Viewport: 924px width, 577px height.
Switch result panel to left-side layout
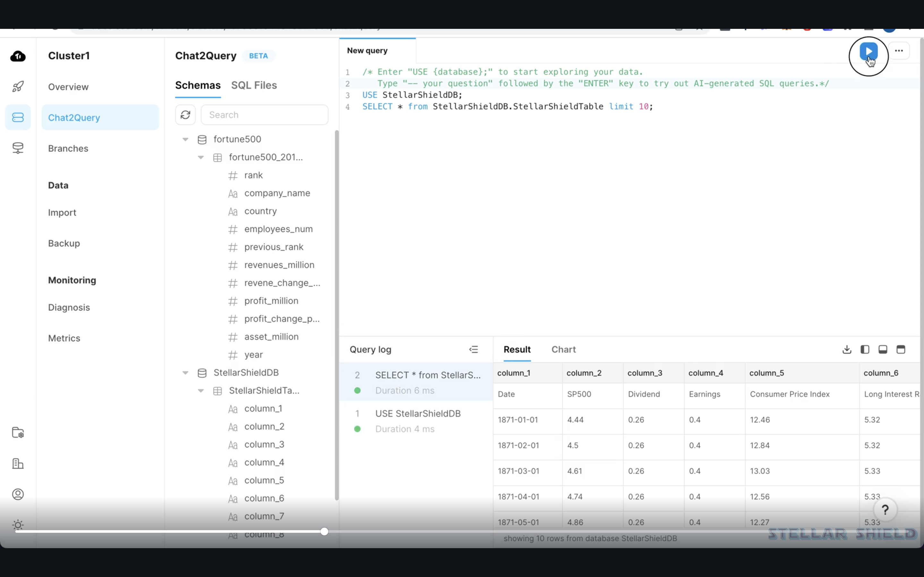(x=865, y=349)
